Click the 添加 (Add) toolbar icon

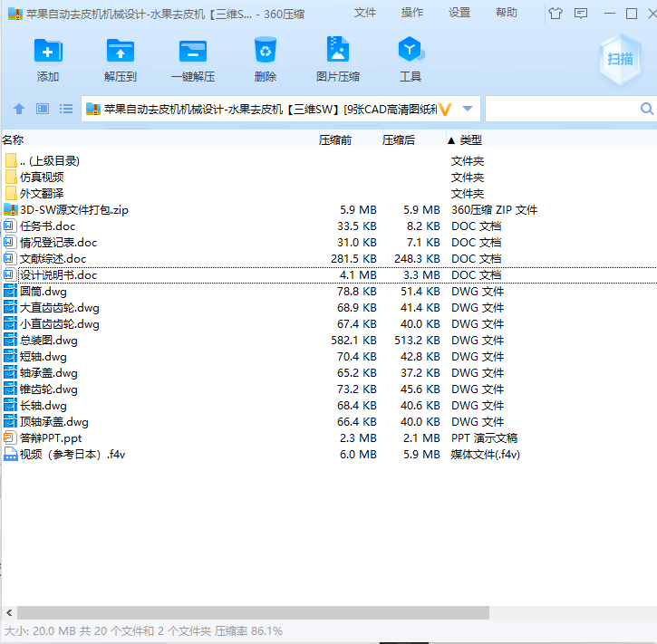tap(48, 52)
